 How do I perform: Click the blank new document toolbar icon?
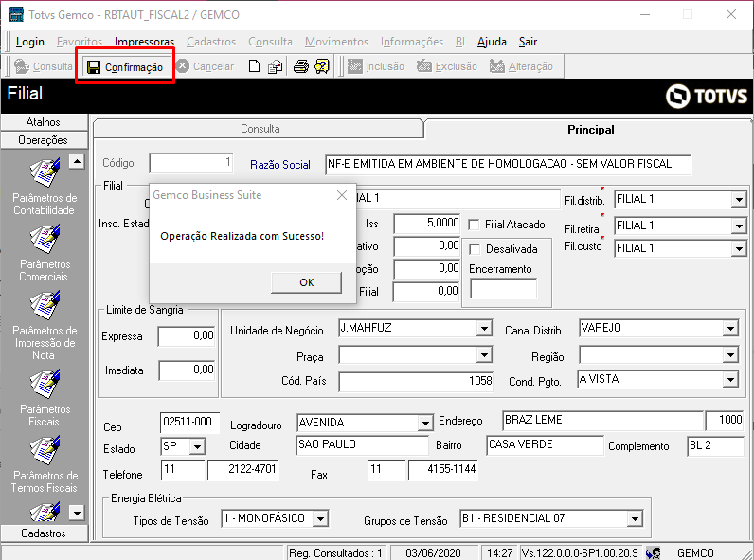[x=254, y=66]
